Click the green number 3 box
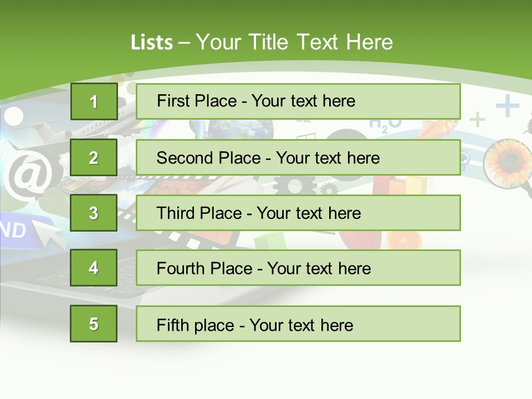The height and width of the screenshot is (399, 532). tap(94, 213)
